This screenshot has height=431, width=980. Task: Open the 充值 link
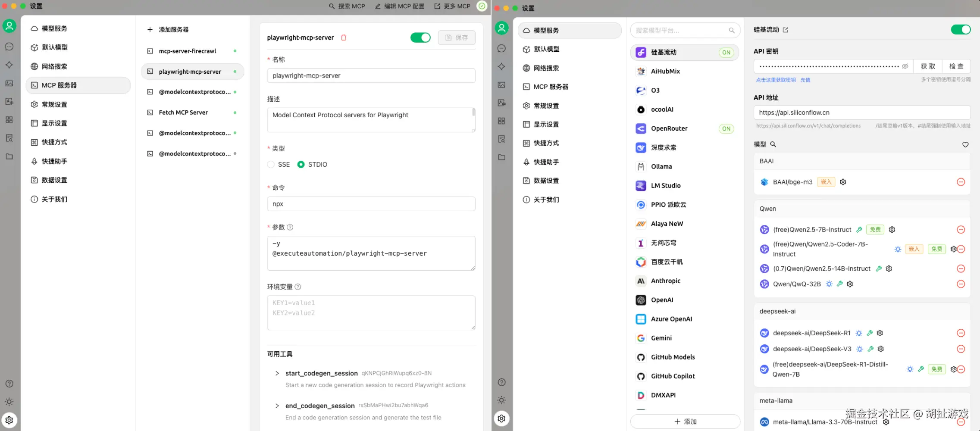pyautogui.click(x=805, y=80)
